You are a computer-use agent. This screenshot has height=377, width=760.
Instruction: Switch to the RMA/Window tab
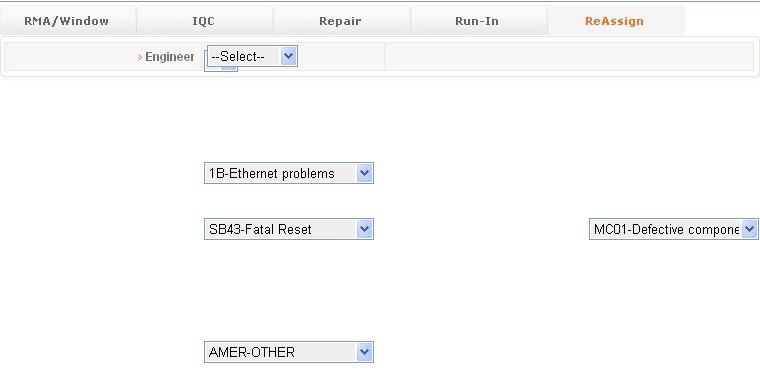click(67, 21)
